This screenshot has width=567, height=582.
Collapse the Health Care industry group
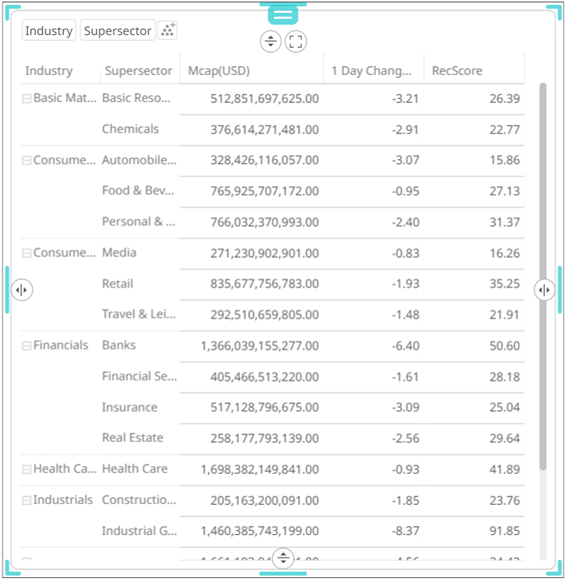point(26,470)
